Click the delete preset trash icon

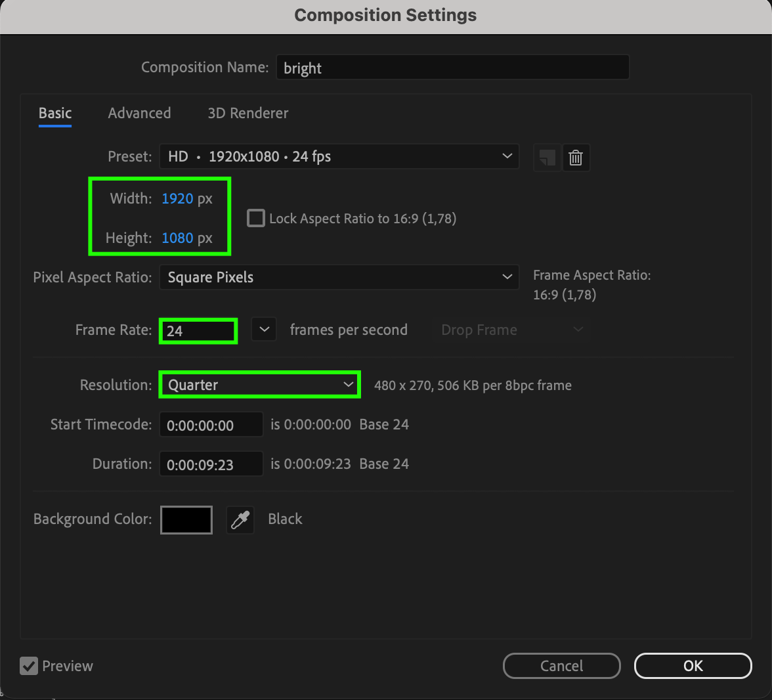[576, 158]
